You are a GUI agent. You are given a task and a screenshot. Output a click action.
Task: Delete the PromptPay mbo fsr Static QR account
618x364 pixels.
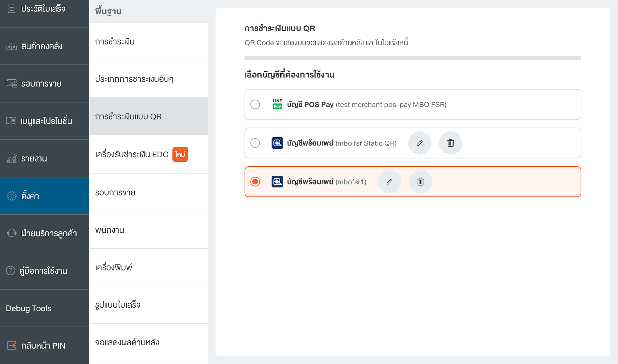coord(451,143)
